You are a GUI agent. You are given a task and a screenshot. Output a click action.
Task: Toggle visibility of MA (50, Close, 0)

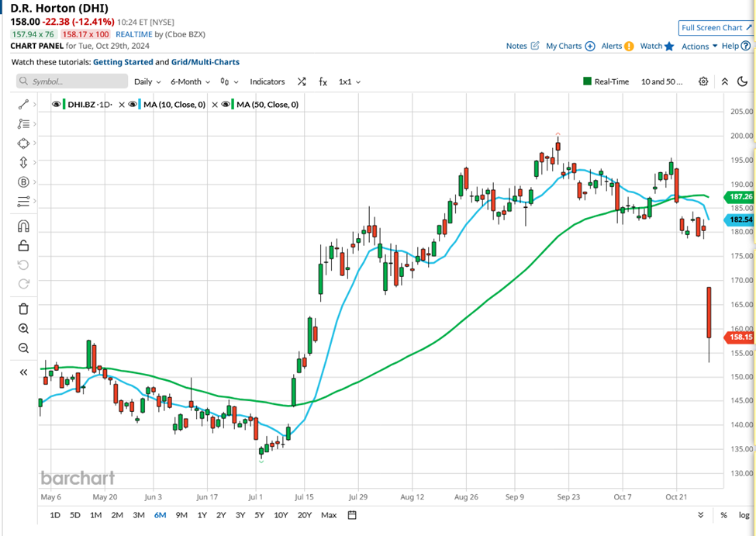226,104
